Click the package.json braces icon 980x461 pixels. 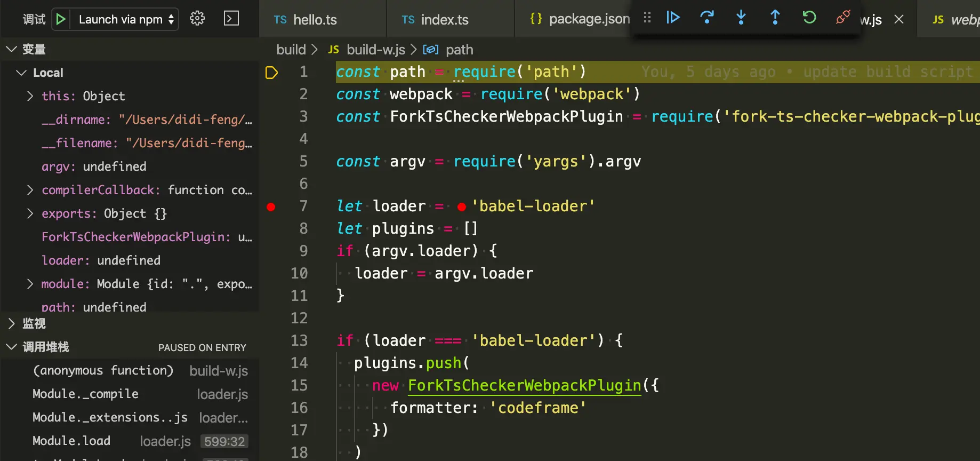tap(536, 19)
